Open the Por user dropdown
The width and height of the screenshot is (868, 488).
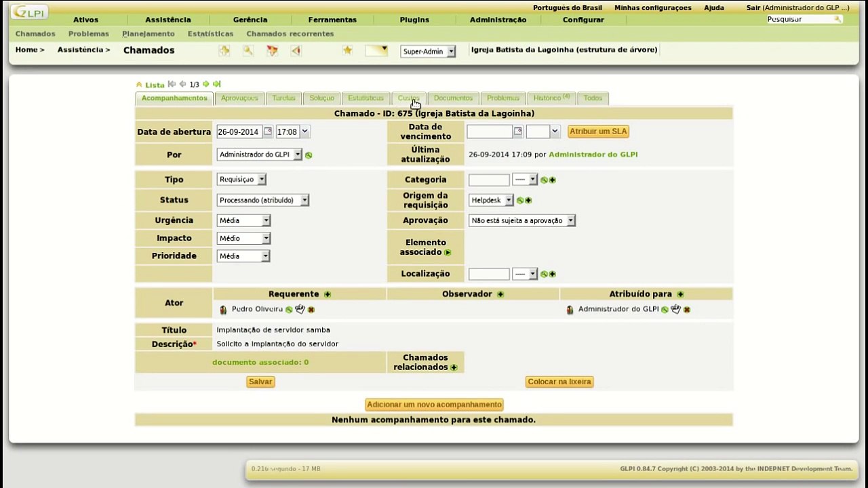pyautogui.click(x=260, y=155)
